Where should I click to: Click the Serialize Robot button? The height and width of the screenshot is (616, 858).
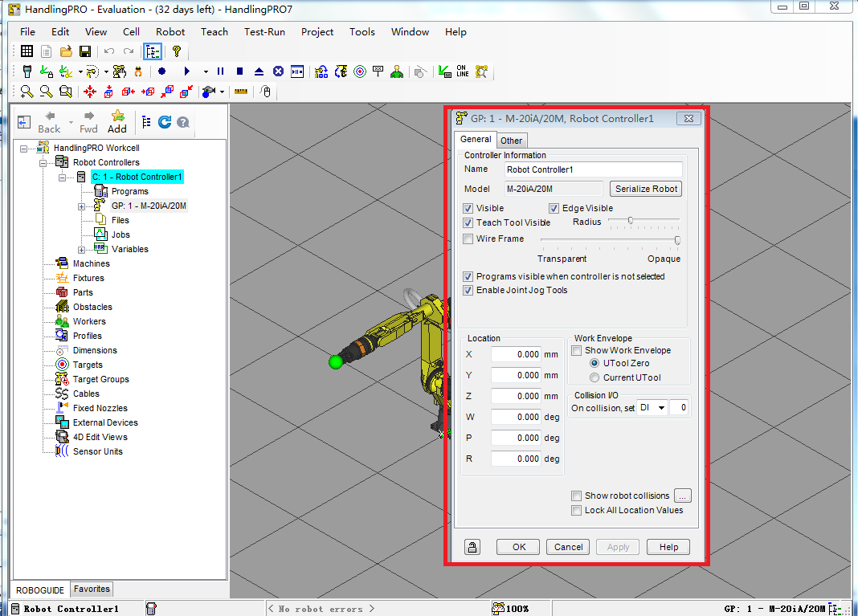[646, 189]
